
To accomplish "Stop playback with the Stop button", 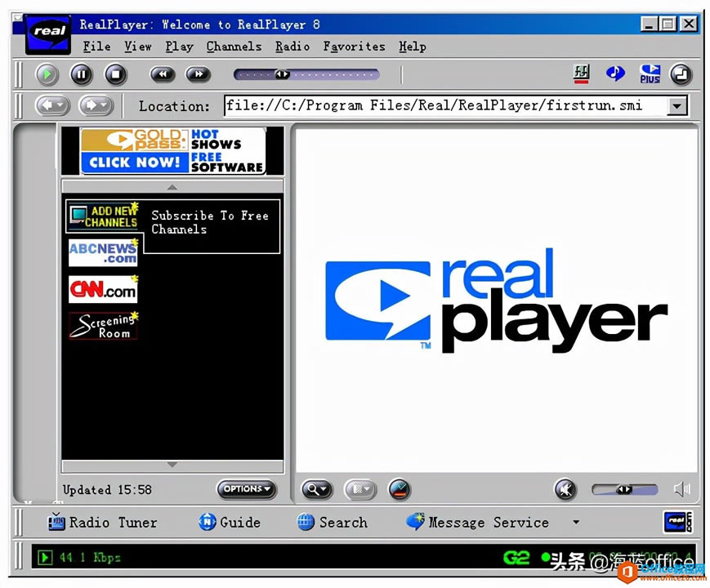I will tap(116, 74).
